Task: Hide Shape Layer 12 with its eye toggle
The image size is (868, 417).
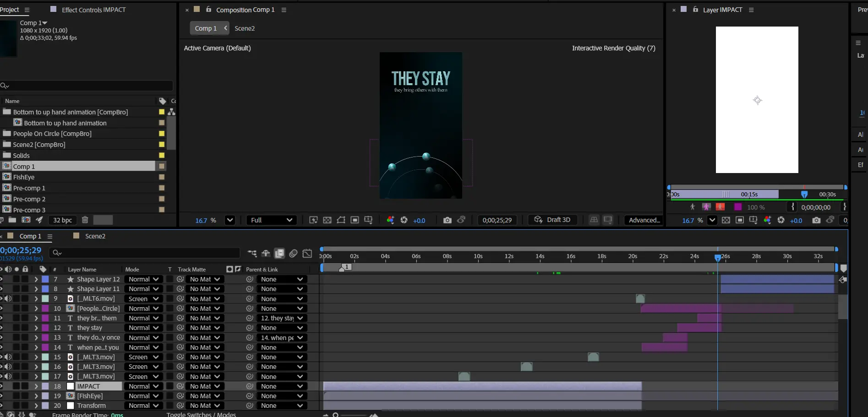Action: (x=1, y=279)
